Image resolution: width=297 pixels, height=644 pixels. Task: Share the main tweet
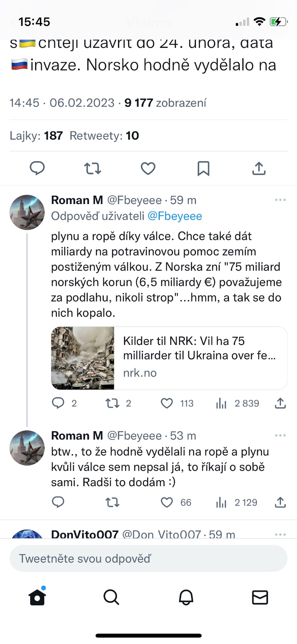[259, 168]
